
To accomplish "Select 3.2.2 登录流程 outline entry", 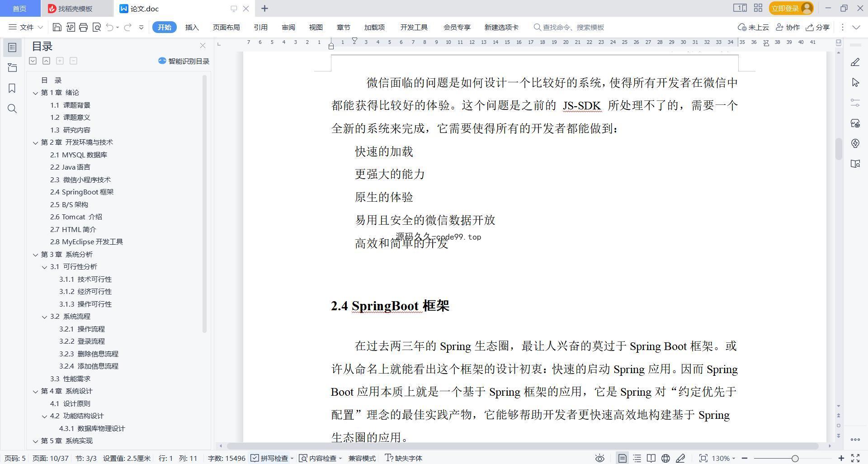I will tap(82, 341).
